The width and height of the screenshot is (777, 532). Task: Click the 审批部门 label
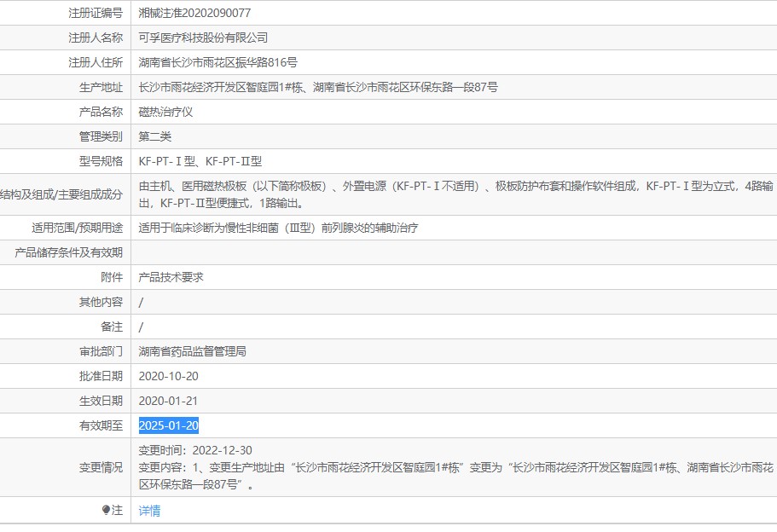pos(101,352)
